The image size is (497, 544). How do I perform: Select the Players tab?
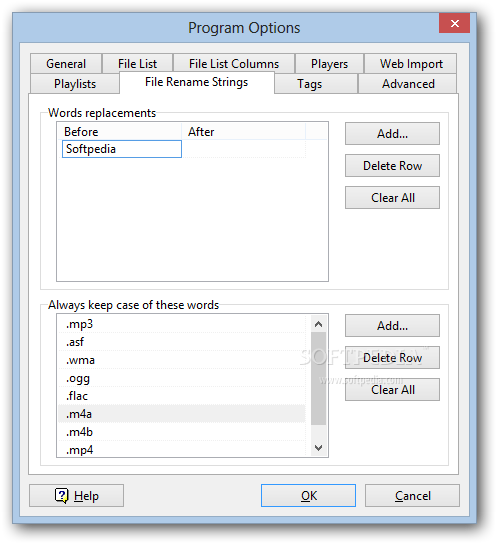click(329, 63)
